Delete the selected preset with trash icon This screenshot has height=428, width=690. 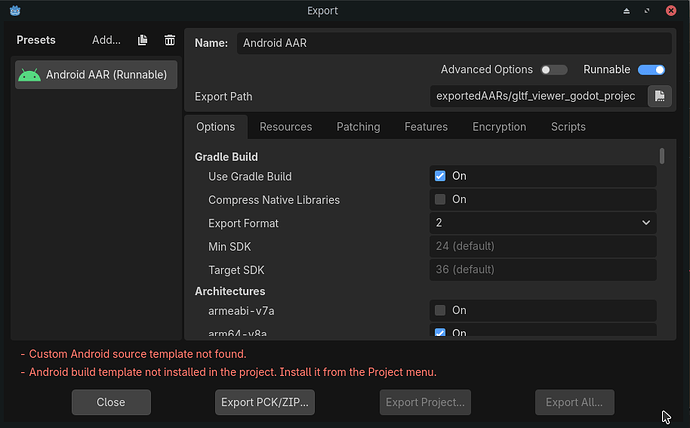170,40
